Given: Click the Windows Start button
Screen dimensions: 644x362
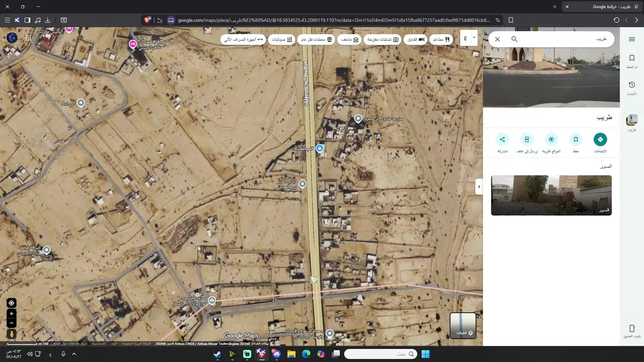Looking at the screenshot, I should pyautogui.click(x=426, y=354).
